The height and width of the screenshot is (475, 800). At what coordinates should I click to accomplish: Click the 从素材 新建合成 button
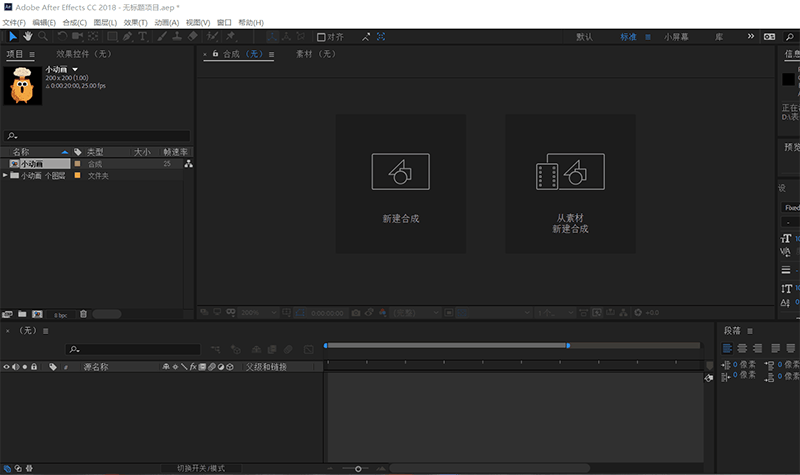click(570, 184)
